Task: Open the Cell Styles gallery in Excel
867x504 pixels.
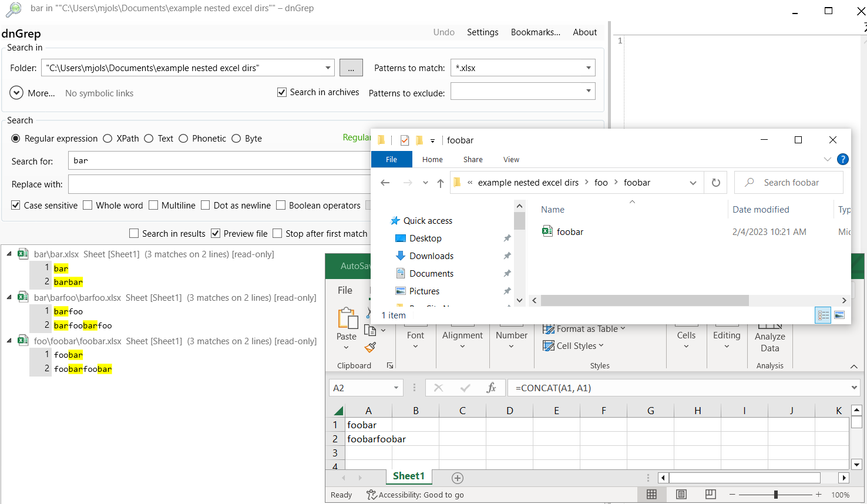Action: [574, 346]
